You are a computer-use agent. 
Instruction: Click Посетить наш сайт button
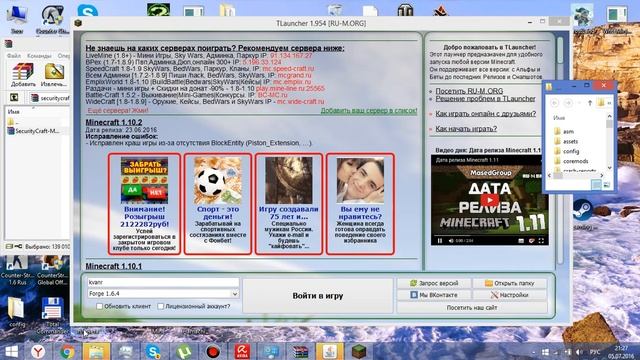(x=472, y=307)
